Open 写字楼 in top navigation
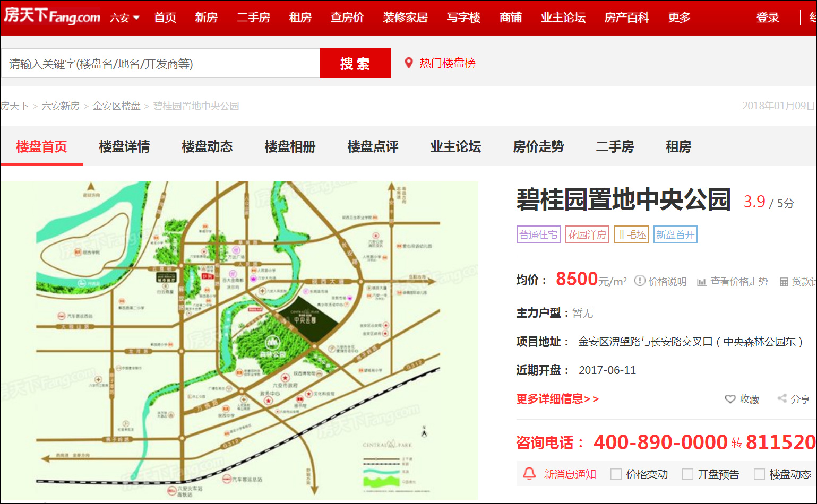 (463, 18)
